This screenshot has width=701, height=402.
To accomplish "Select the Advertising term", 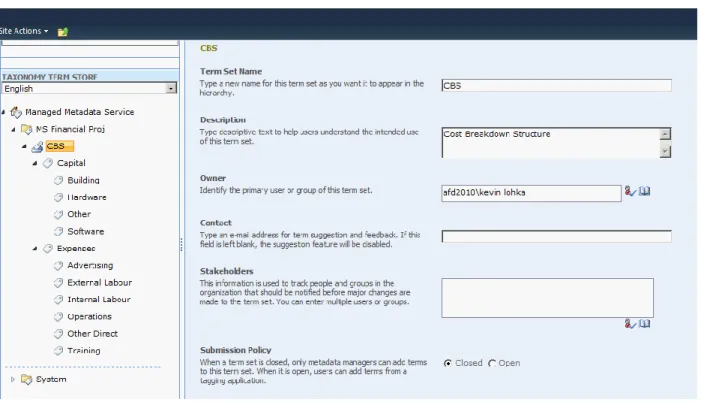I will point(90,265).
